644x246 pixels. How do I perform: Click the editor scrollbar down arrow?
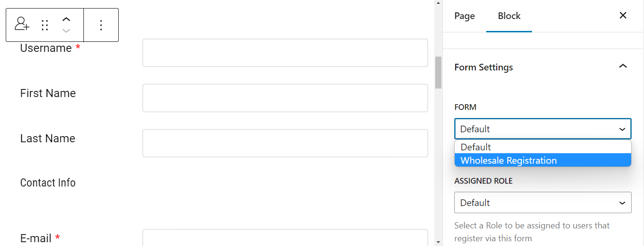438,242
